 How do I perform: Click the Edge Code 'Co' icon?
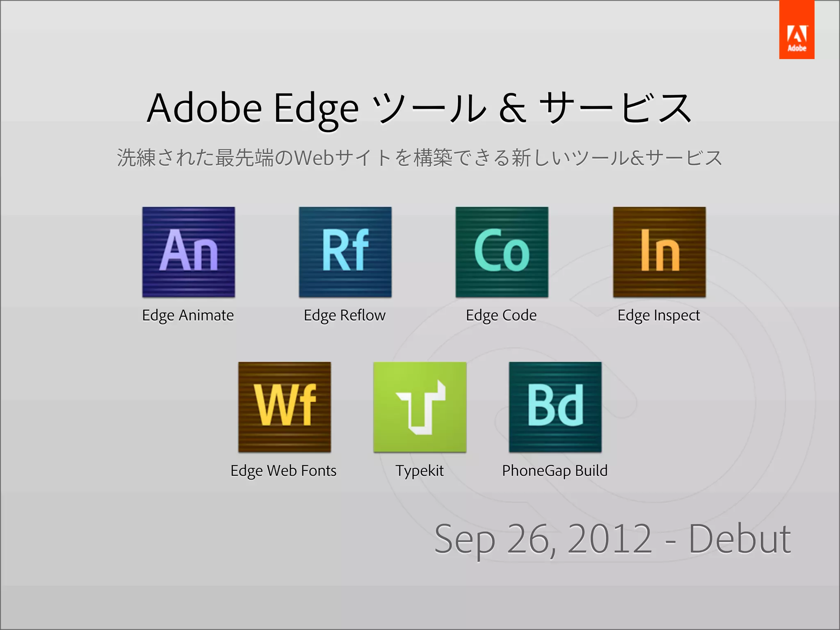(x=502, y=252)
